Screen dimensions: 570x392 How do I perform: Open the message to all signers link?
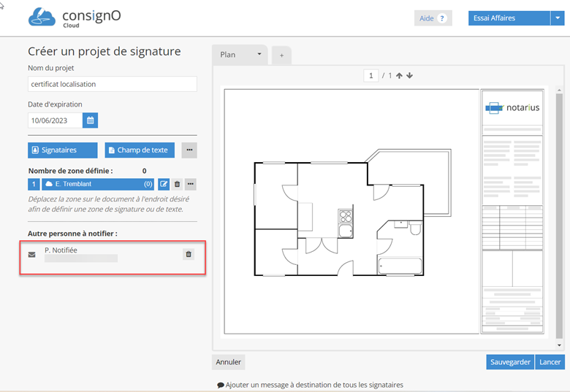[310, 385]
